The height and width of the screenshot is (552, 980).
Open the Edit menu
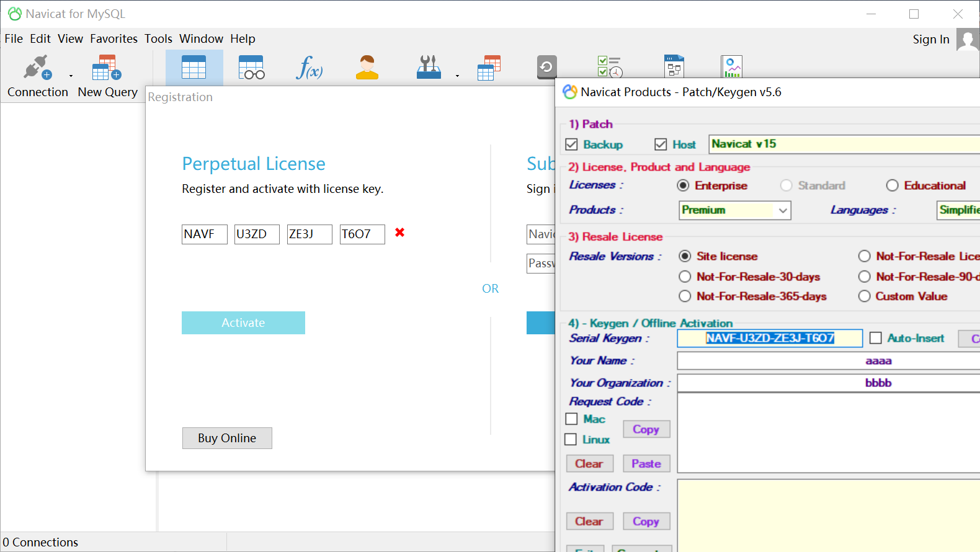[x=40, y=38]
